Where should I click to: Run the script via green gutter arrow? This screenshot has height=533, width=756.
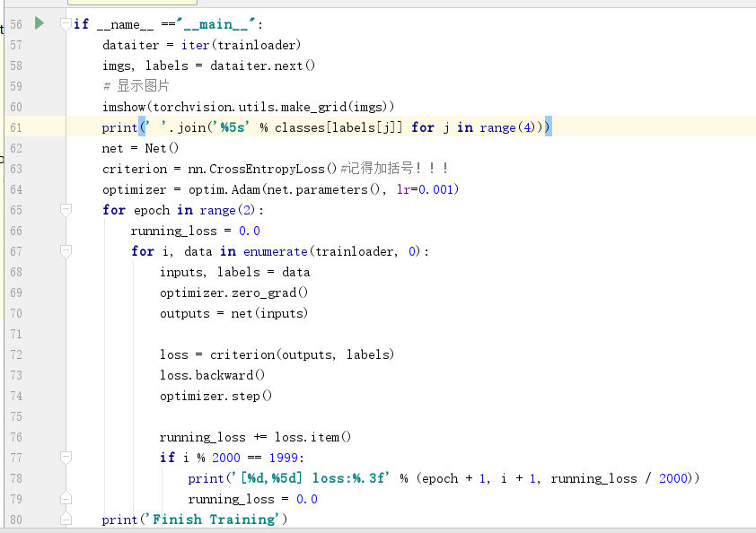tap(40, 23)
